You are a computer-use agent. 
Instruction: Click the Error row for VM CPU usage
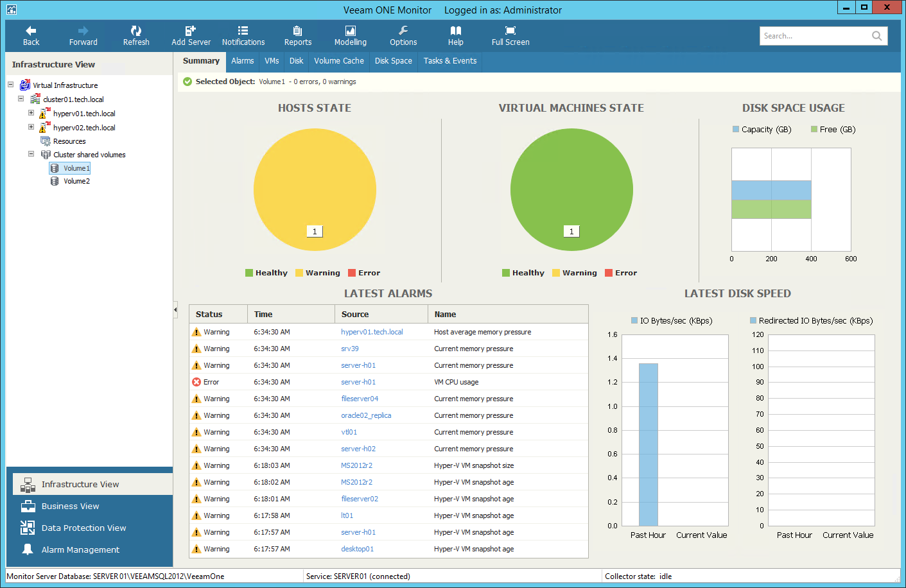tap(388, 382)
